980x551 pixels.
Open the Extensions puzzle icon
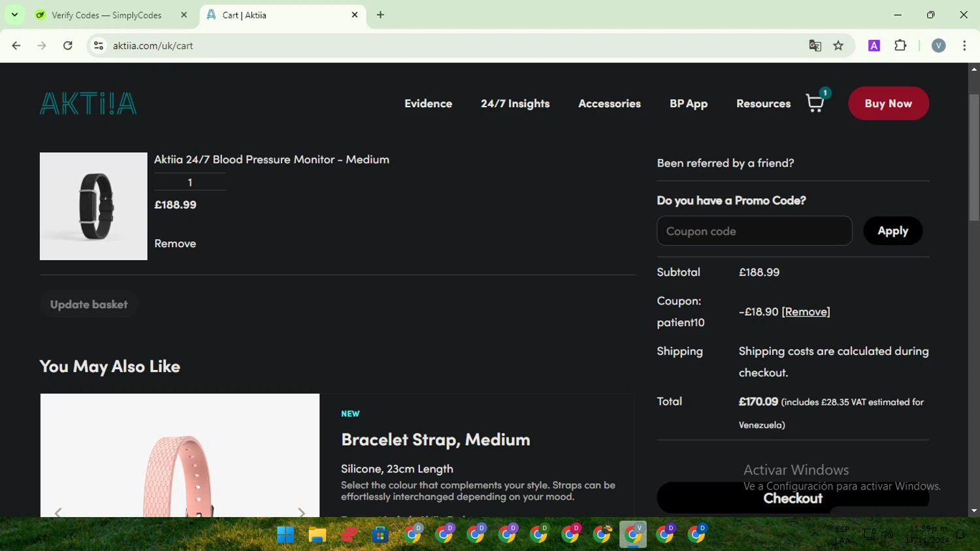pyautogui.click(x=900, y=46)
